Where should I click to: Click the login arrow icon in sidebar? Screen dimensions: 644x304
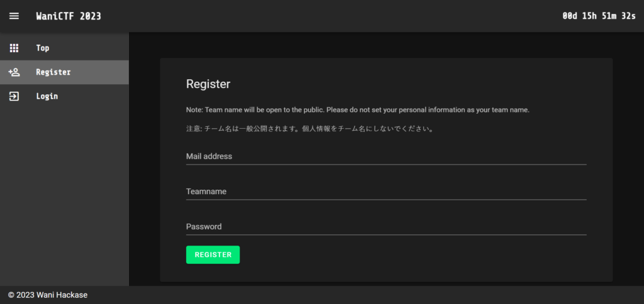pyautogui.click(x=14, y=96)
